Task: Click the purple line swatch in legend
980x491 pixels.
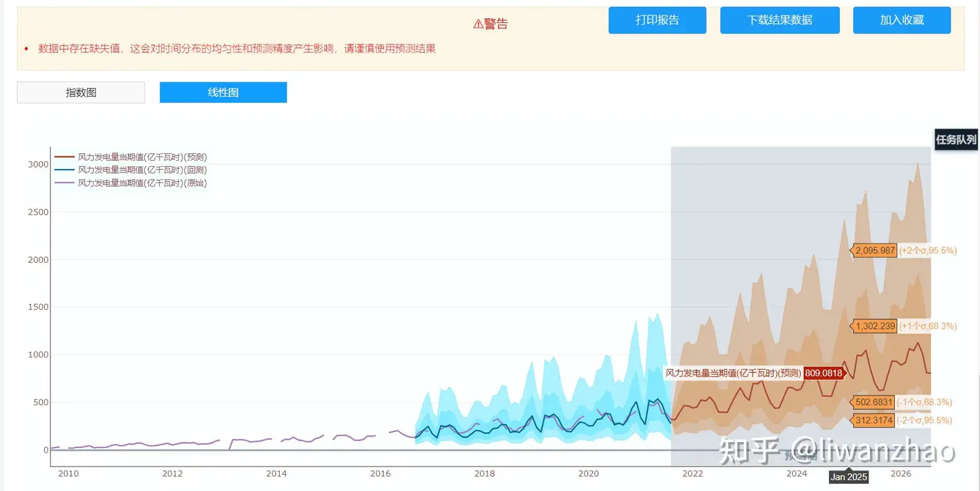Action: [x=64, y=183]
